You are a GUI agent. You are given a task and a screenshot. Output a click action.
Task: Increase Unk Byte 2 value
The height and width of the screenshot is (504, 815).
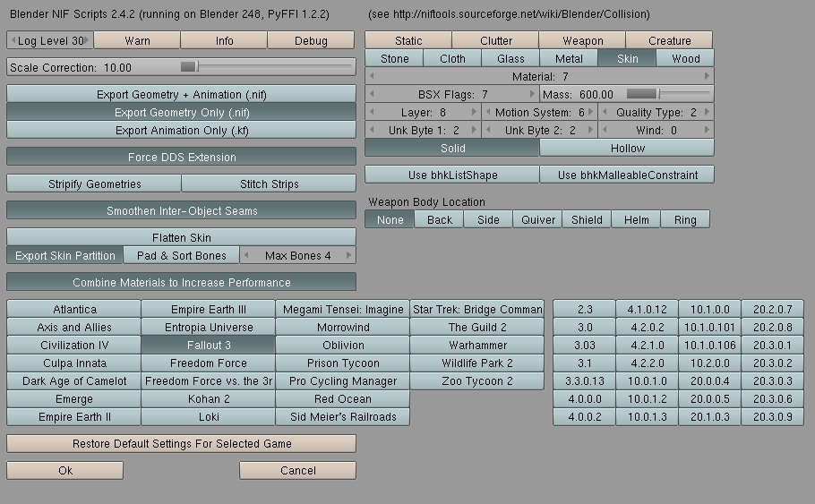590,130
